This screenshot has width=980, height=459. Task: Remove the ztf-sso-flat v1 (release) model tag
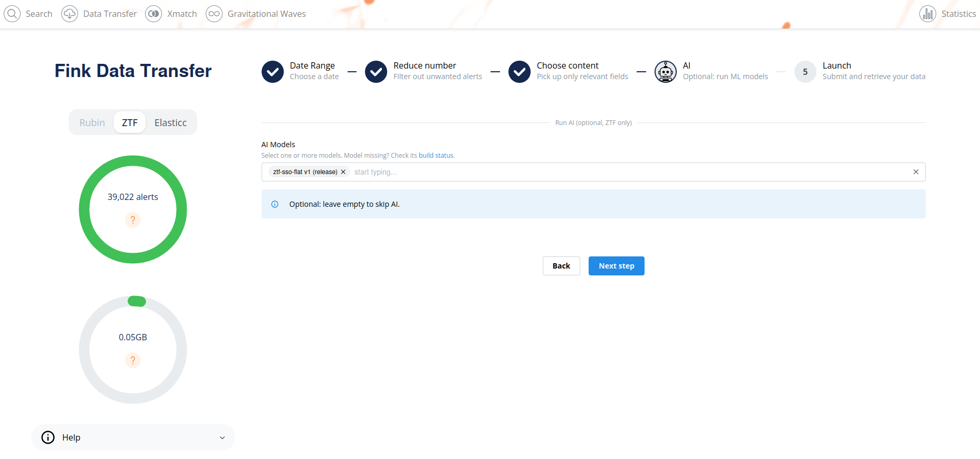343,172
